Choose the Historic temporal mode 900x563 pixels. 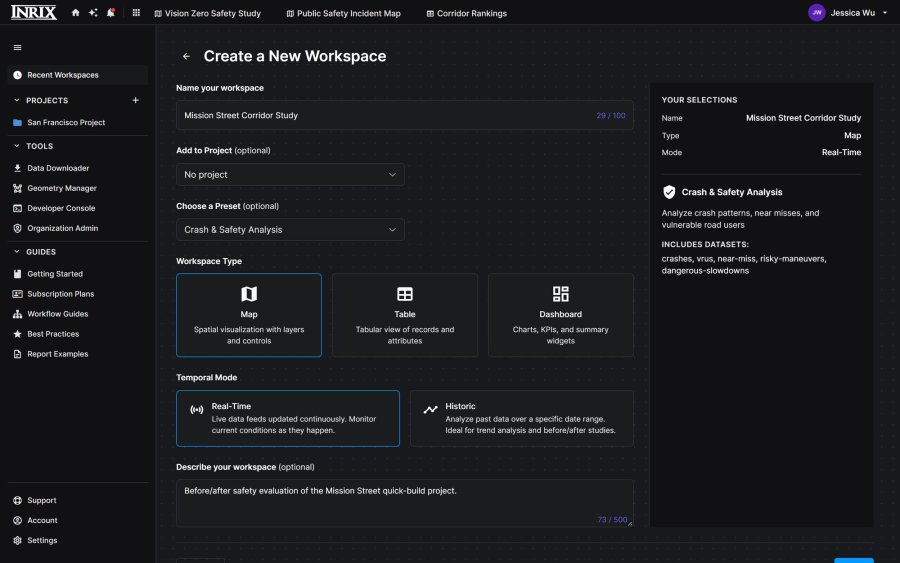[x=522, y=418]
